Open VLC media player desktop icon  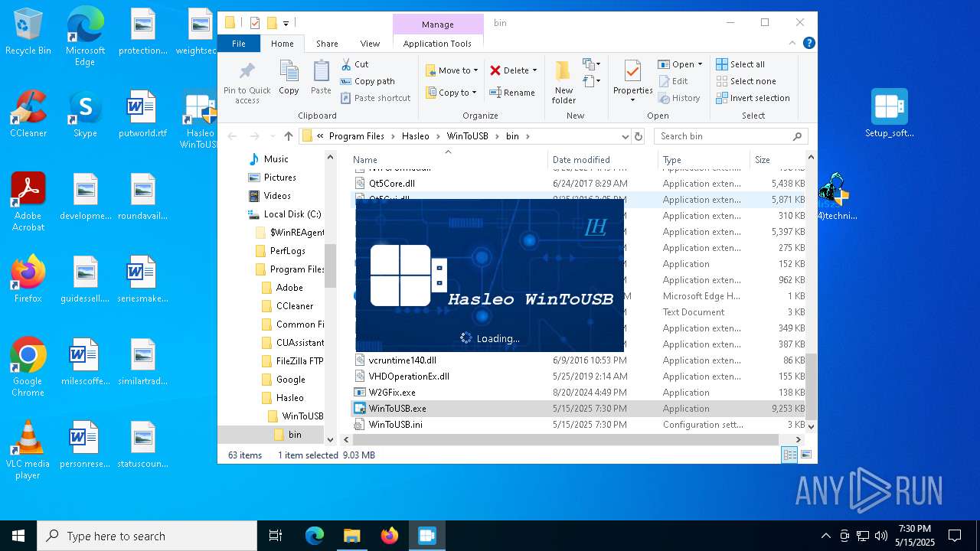point(28,450)
